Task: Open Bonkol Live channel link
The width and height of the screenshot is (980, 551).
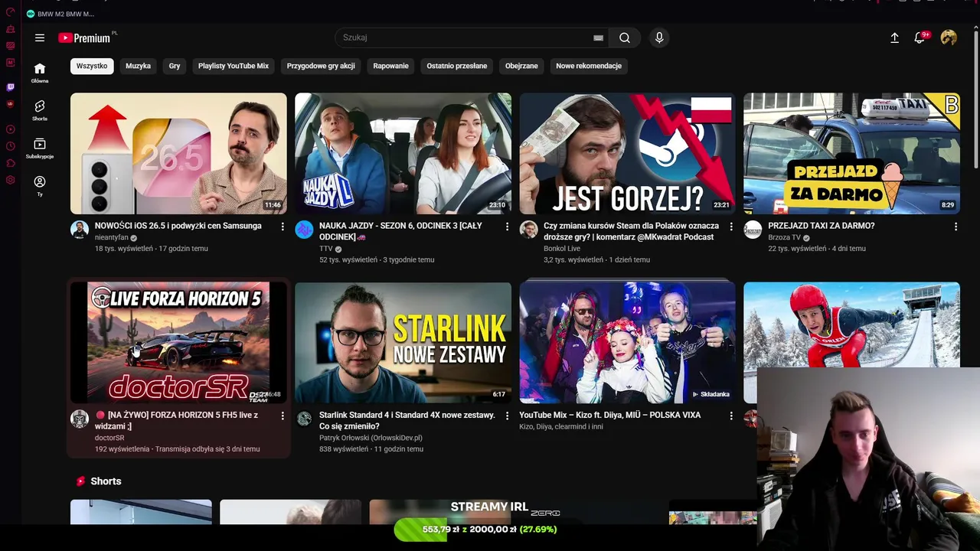Action: tap(562, 249)
